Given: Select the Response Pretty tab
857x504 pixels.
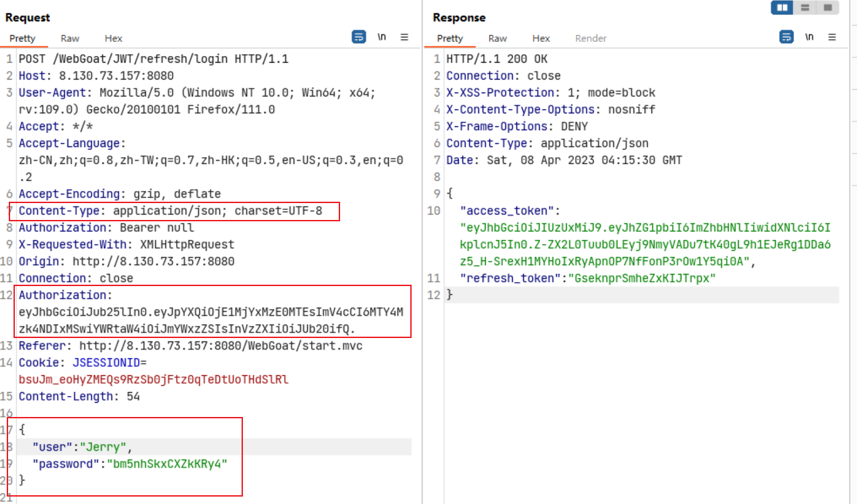Looking at the screenshot, I should tap(450, 38).
